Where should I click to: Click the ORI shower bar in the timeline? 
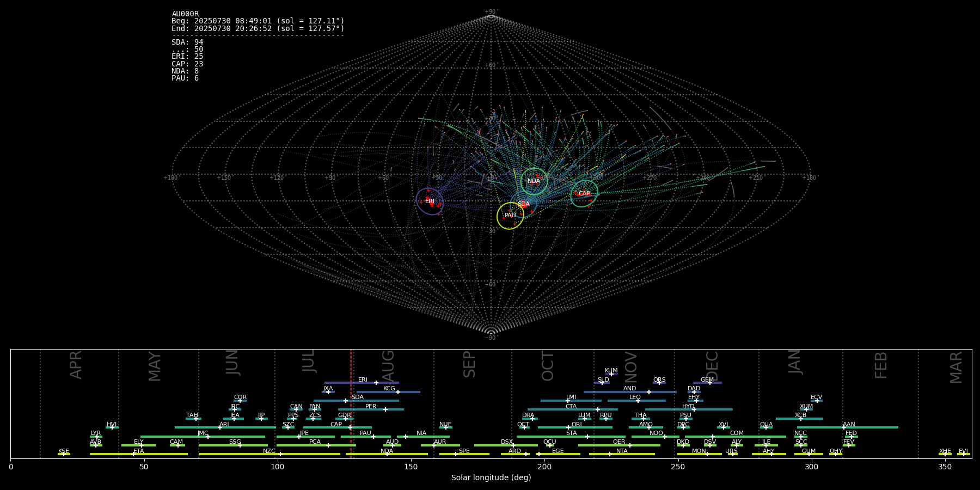coord(575,427)
